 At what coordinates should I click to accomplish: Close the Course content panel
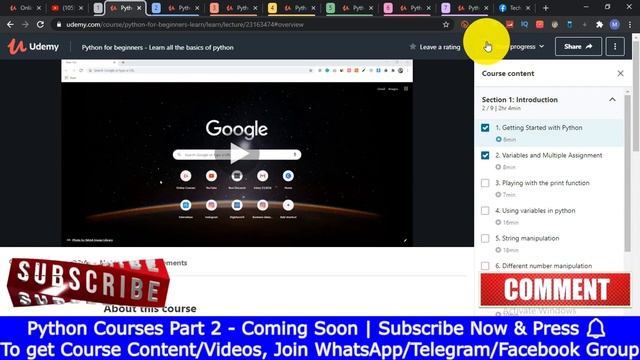(x=620, y=73)
